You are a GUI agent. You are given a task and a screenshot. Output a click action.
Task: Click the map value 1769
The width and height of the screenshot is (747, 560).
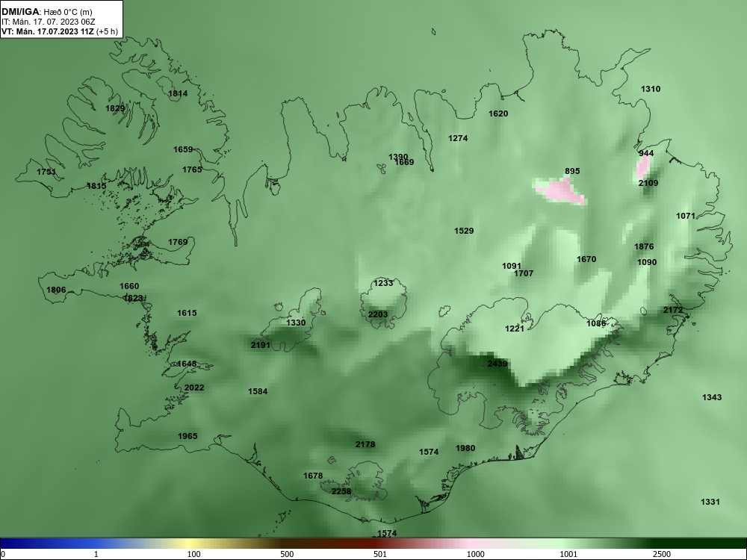tap(178, 242)
